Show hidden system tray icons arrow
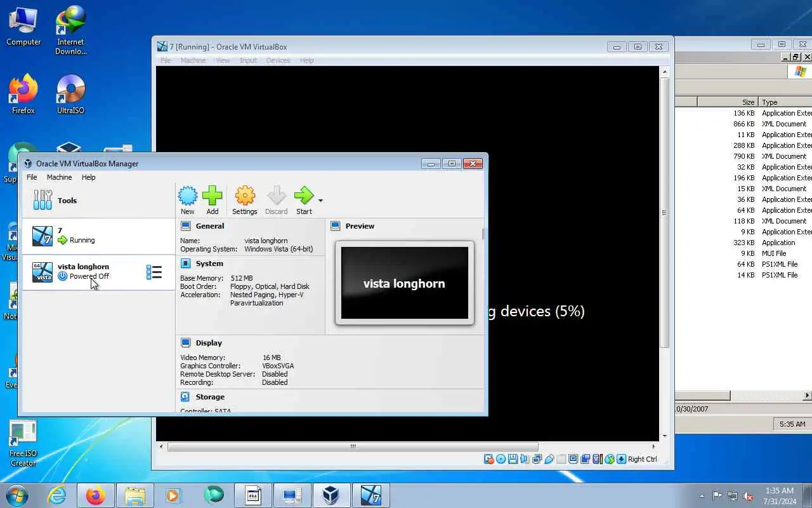 pos(702,496)
